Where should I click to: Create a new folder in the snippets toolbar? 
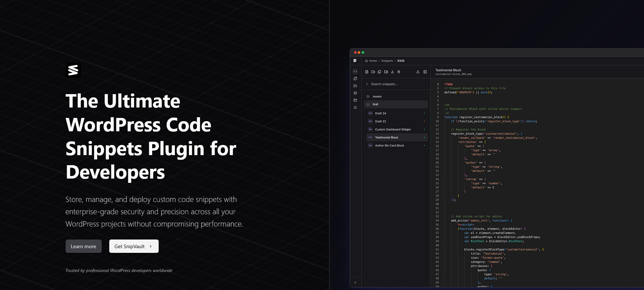373,72
